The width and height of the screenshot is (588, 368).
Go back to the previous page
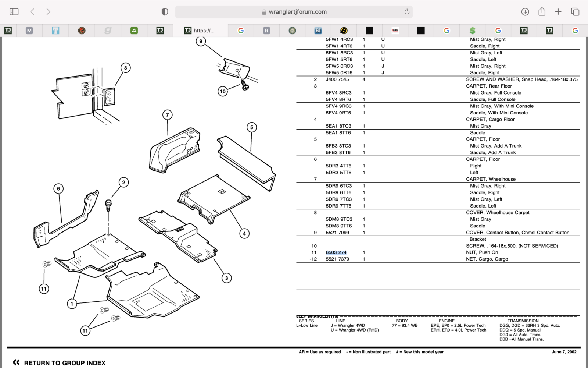click(x=32, y=12)
